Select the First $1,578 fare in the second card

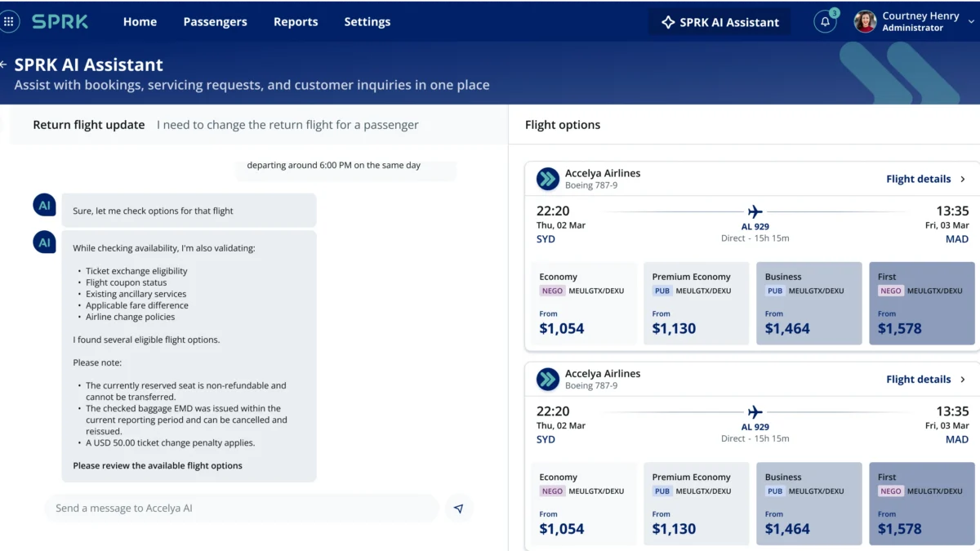pos(922,504)
